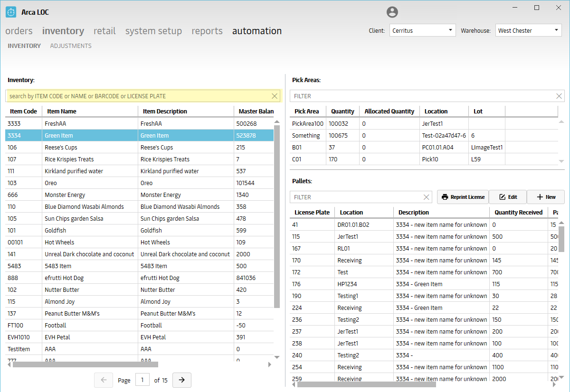Select the Oreo item row

pos(140,183)
